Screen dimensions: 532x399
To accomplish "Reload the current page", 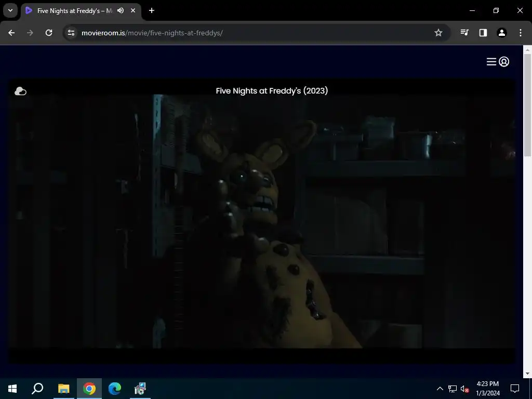I will [49, 33].
